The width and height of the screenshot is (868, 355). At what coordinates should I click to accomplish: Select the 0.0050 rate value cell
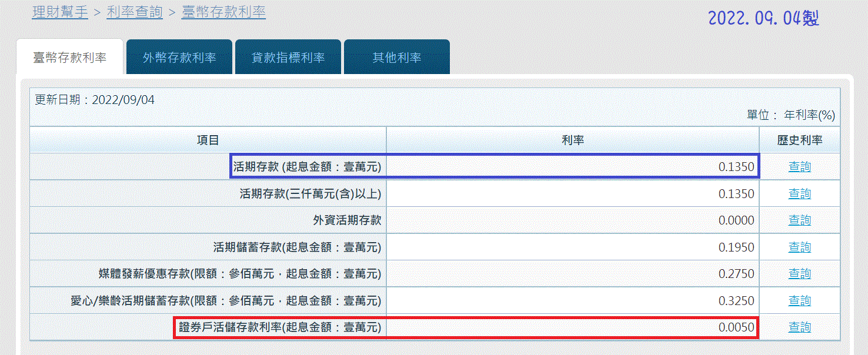[x=736, y=327]
